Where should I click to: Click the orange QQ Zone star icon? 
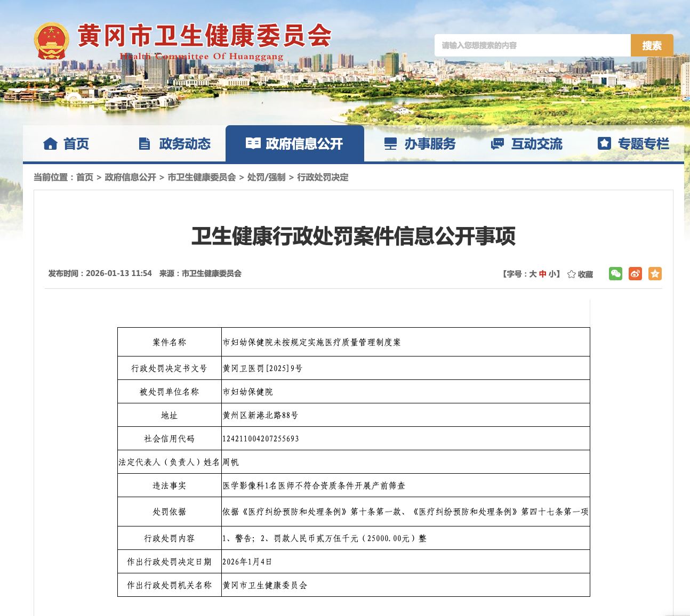click(655, 274)
